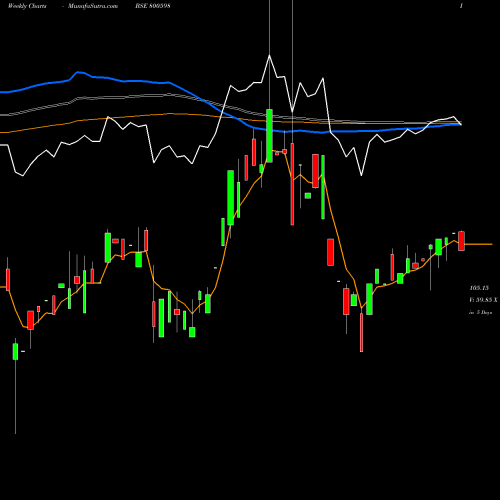Click the '105.15' price value

[x=479, y=288]
